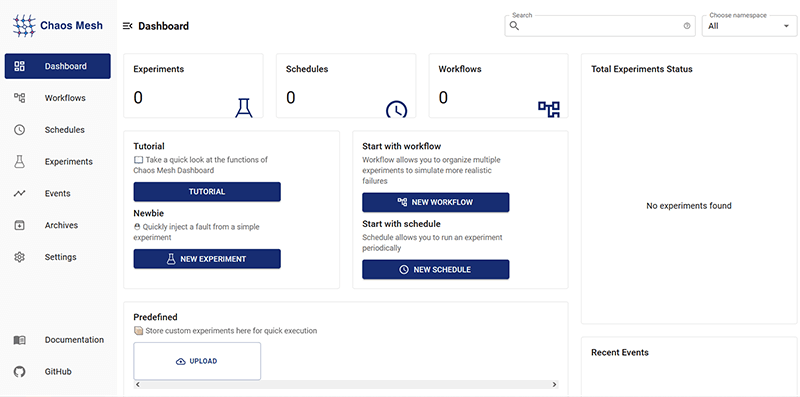This screenshot has height=397, width=800.
Task: Click the NEW WORKFLOW button
Action: click(x=436, y=202)
